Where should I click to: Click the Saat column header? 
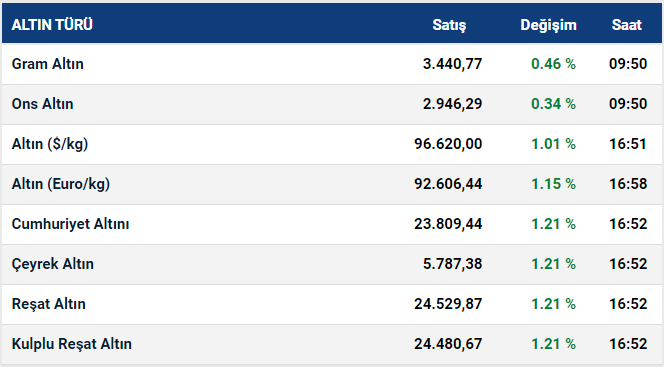click(x=627, y=25)
